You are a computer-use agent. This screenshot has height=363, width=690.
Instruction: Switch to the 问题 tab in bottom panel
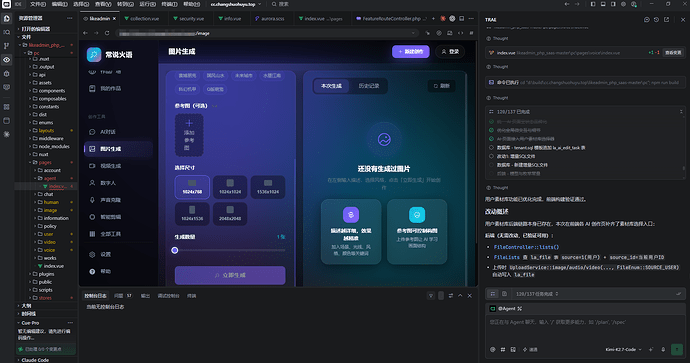pyautogui.click(x=123, y=296)
